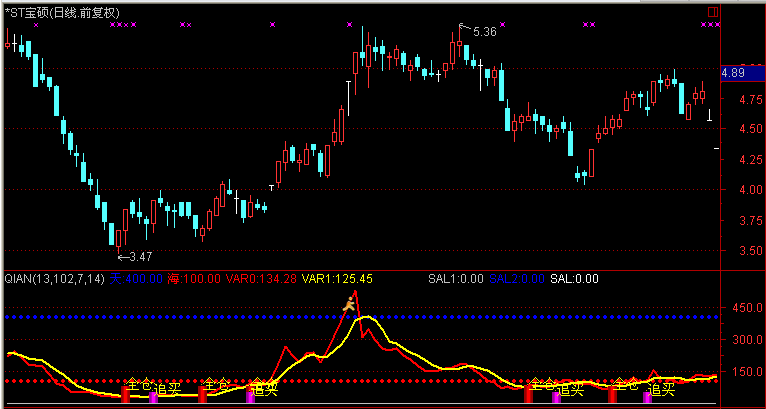Click the SAL1:0.00 readout

[x=456, y=278]
